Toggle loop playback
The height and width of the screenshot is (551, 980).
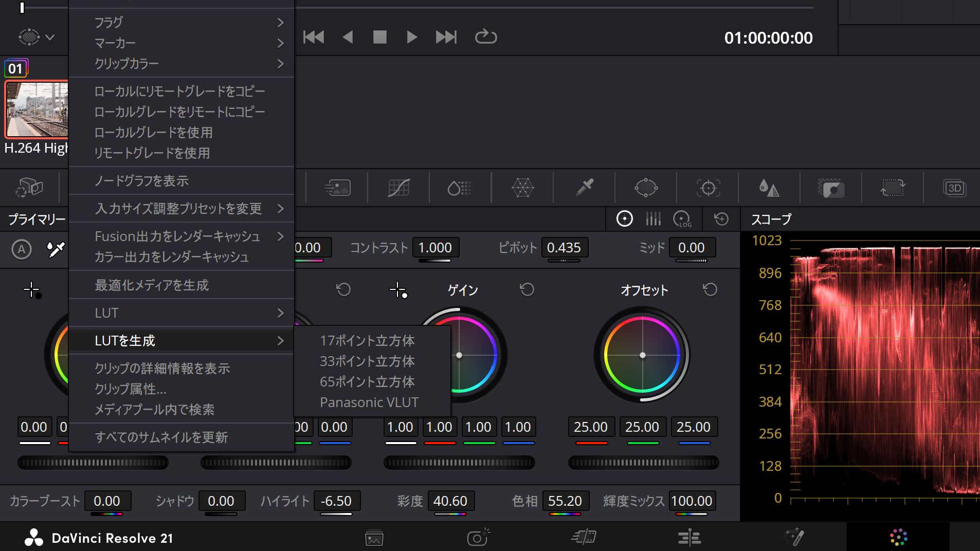[x=486, y=37]
